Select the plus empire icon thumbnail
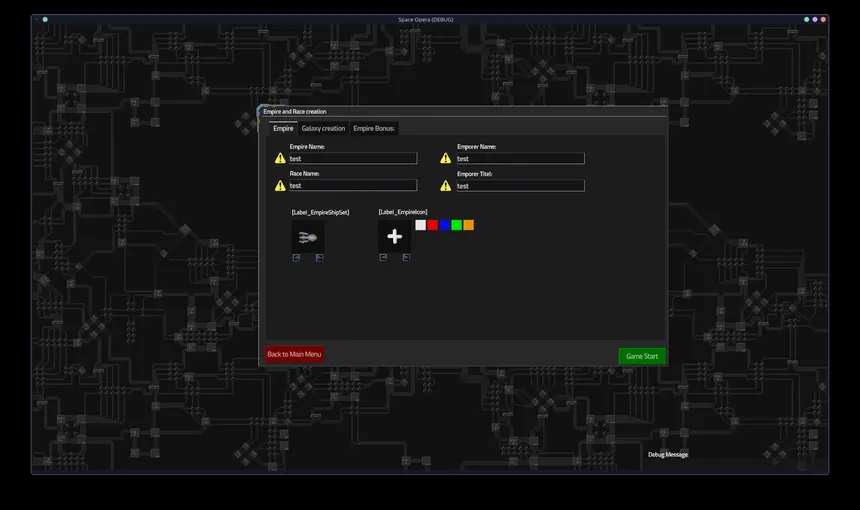The image size is (860, 510). click(x=394, y=236)
